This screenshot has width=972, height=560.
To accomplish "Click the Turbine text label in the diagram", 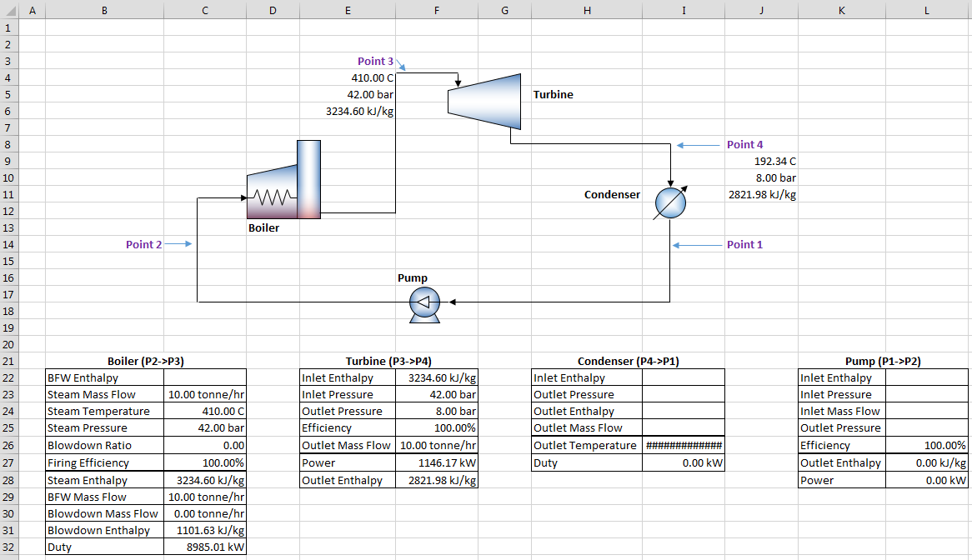I will tap(553, 95).
